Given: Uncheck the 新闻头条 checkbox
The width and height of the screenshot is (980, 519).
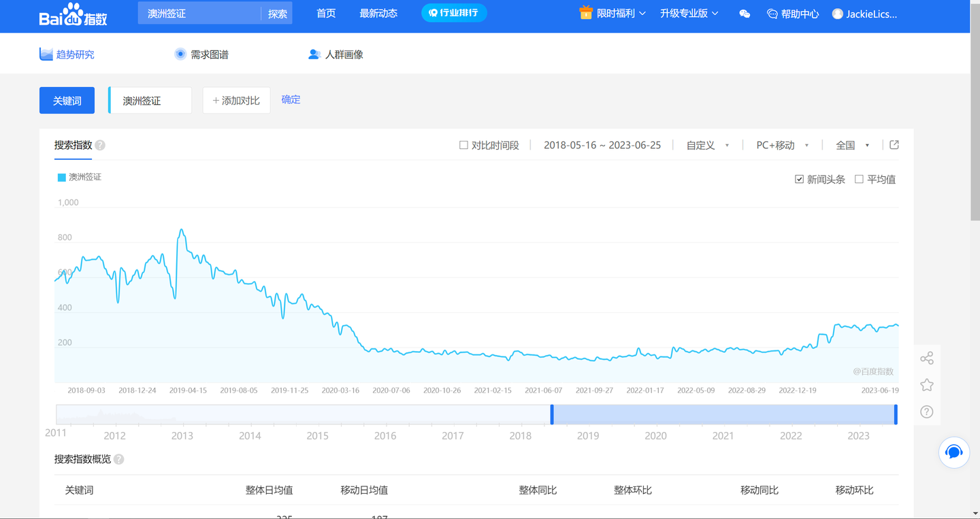Looking at the screenshot, I should point(799,179).
